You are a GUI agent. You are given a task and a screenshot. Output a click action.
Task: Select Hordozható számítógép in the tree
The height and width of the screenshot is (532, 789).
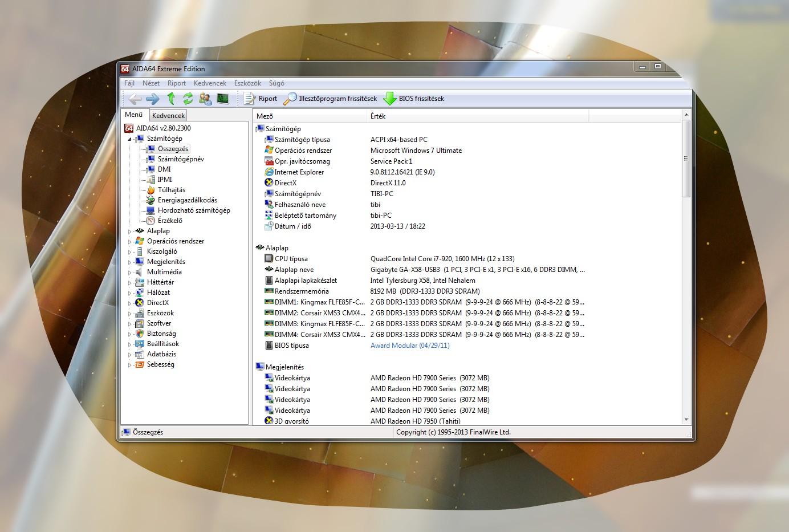[x=194, y=210]
